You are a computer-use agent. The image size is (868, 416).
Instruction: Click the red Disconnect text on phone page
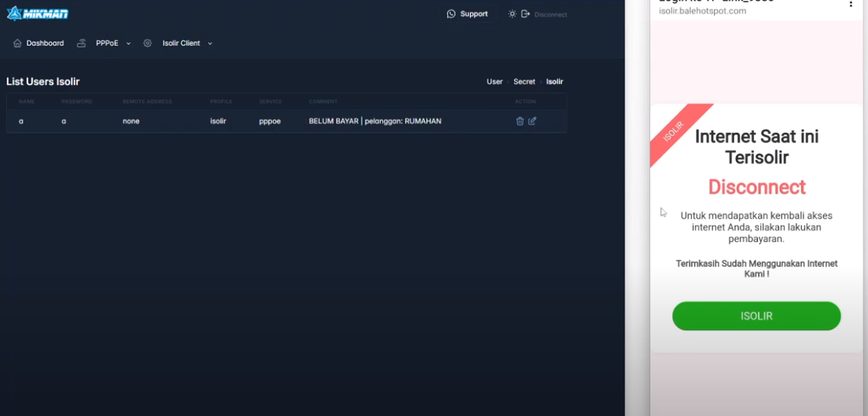pyautogui.click(x=756, y=186)
